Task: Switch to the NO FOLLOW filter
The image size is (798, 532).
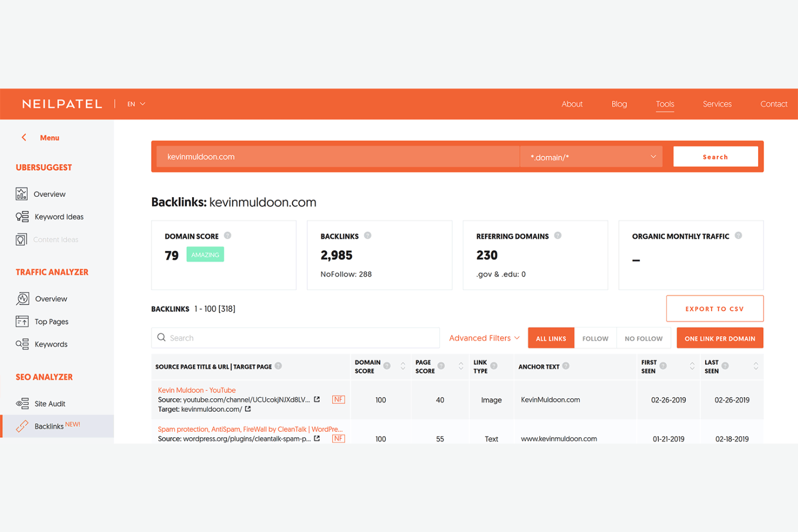Action: (643, 338)
